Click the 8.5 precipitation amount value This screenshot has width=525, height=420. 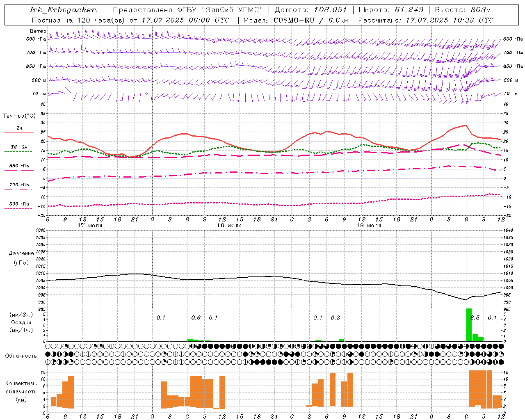pyautogui.click(x=475, y=317)
